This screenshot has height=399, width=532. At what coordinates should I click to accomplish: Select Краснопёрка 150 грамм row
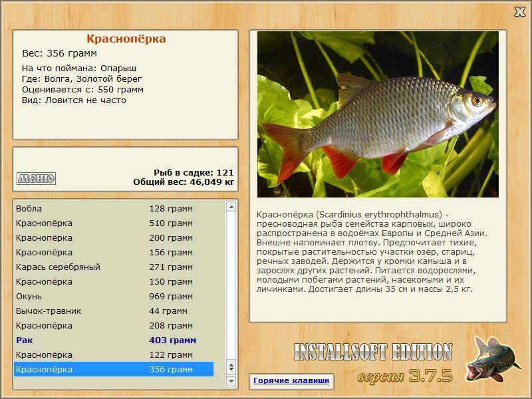(x=114, y=281)
